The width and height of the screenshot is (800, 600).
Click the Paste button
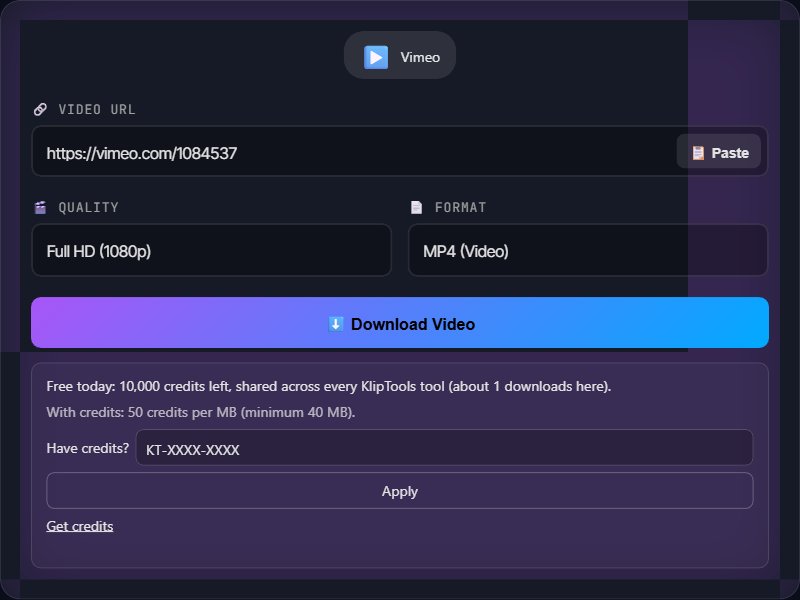[718, 152]
